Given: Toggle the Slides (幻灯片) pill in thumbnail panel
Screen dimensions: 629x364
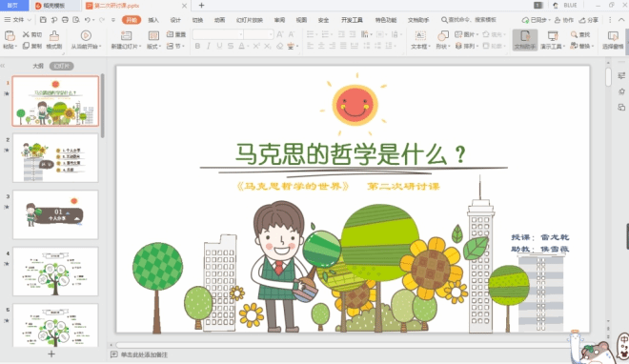Looking at the screenshot, I should pos(61,66).
